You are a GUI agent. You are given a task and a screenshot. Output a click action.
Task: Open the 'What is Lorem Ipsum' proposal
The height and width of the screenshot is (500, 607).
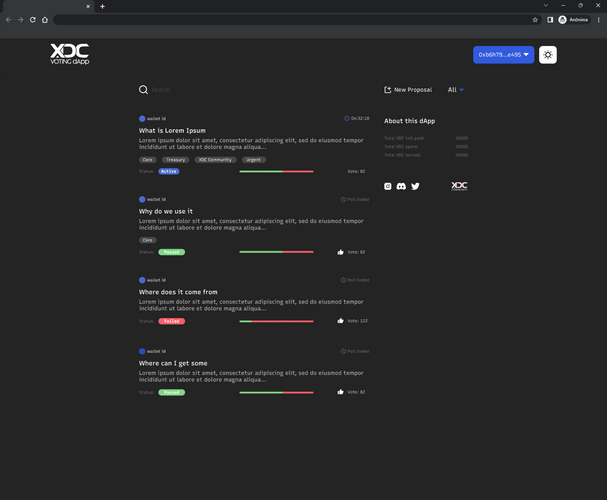tap(172, 130)
